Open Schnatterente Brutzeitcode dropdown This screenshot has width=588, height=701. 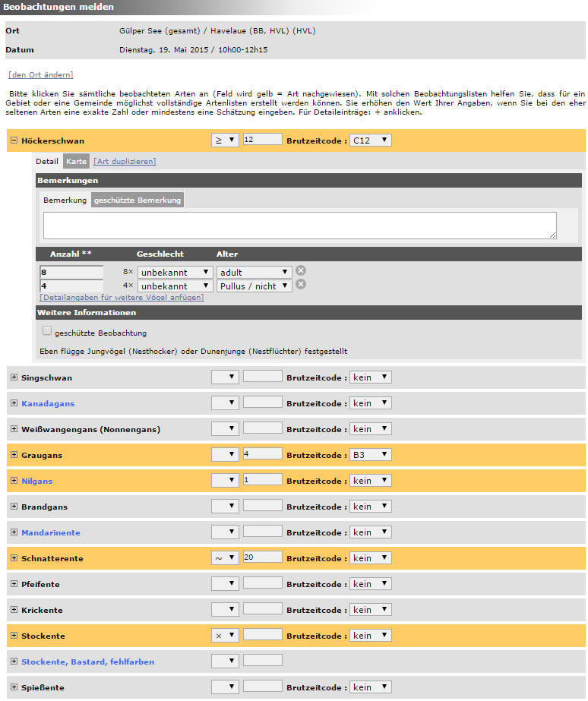coord(370,558)
